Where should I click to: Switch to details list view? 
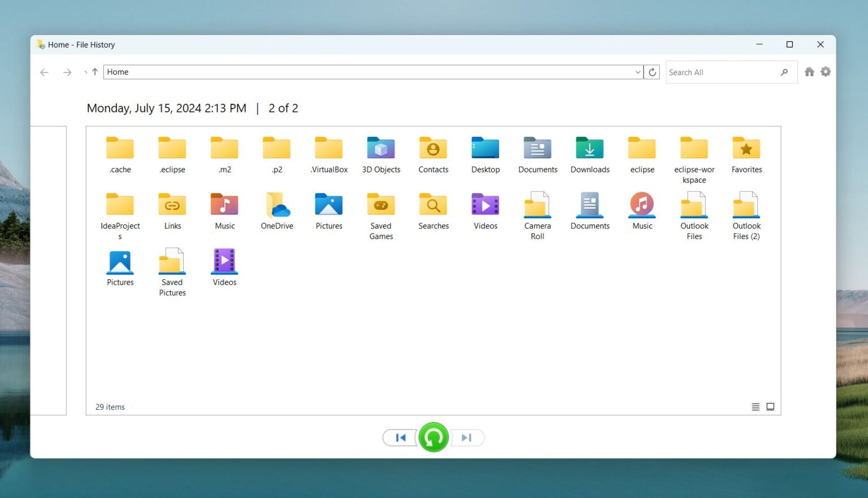[x=756, y=406]
